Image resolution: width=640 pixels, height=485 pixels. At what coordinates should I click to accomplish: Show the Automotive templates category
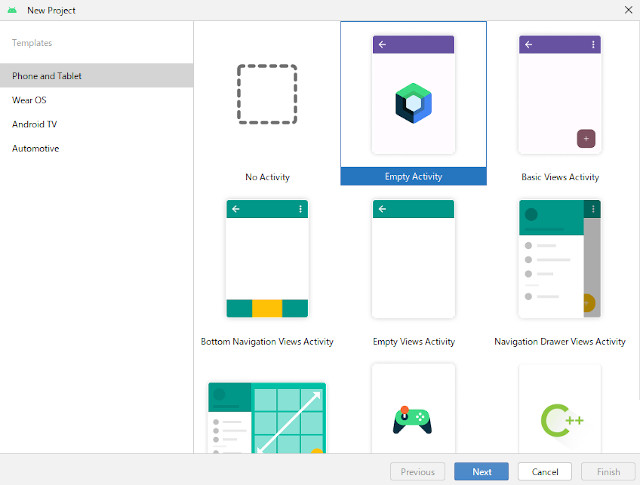point(97,148)
